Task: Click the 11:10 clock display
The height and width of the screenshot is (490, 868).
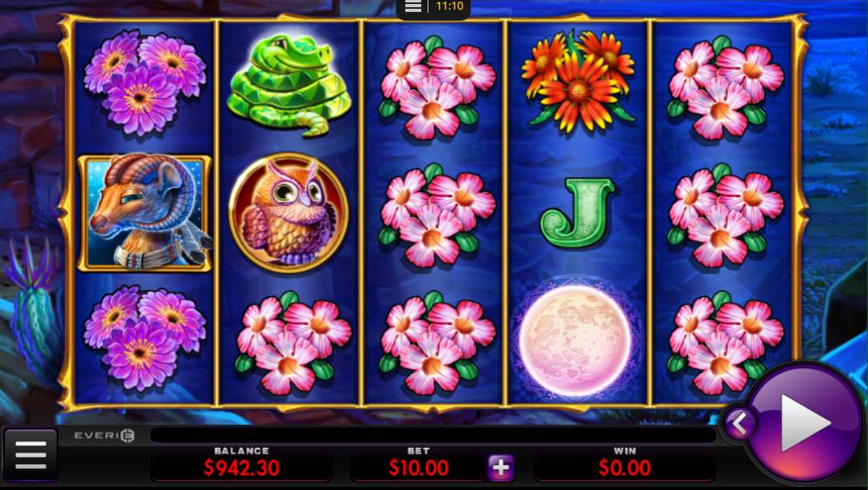Action: coord(449,6)
